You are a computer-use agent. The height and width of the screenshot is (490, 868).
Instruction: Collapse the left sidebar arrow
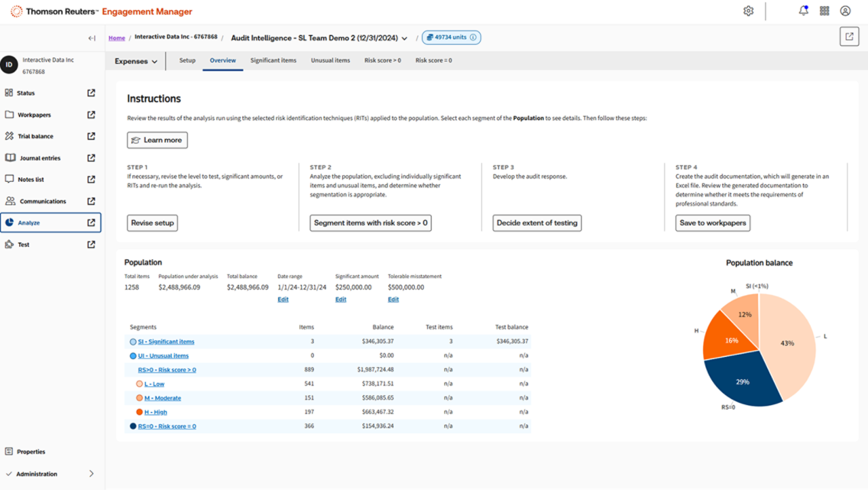tap(92, 38)
